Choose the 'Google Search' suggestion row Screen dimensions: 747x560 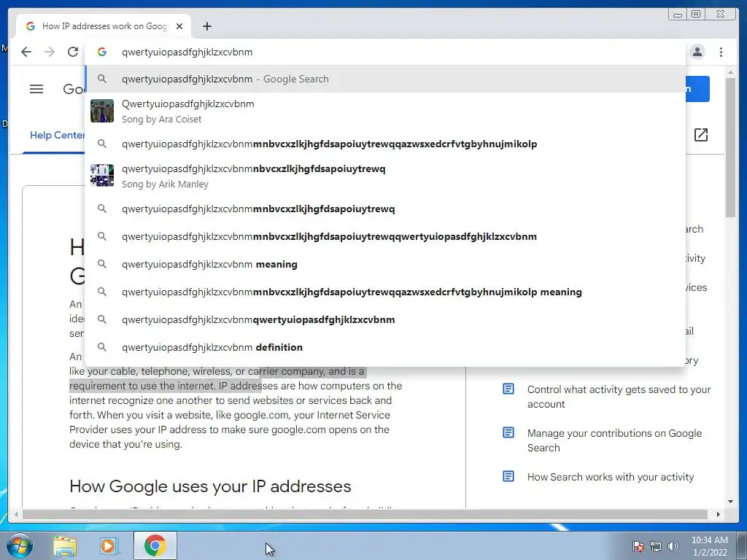385,79
